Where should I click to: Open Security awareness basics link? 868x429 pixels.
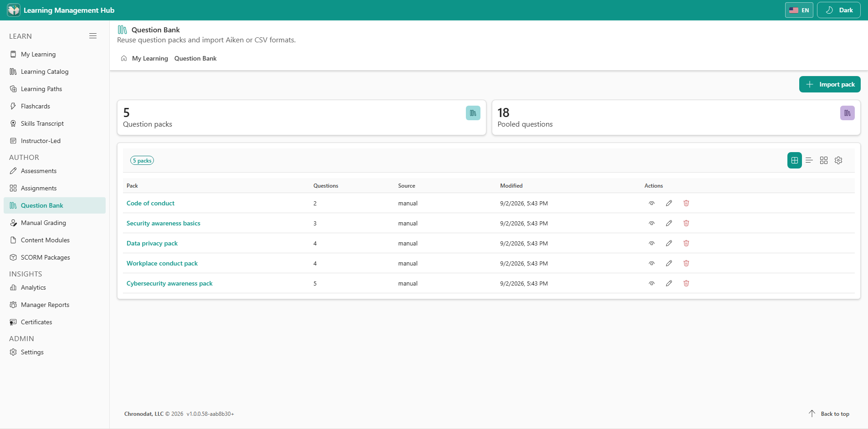(x=163, y=223)
